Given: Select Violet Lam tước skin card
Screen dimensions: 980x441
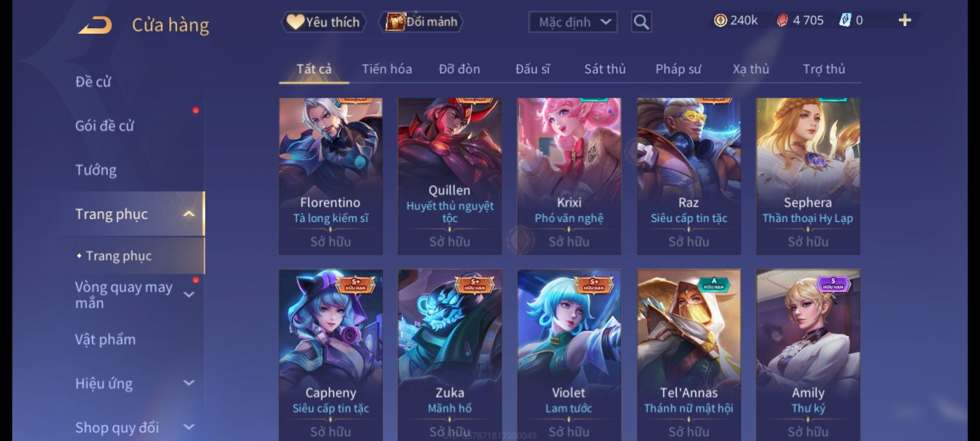Looking at the screenshot, I should 569,354.
